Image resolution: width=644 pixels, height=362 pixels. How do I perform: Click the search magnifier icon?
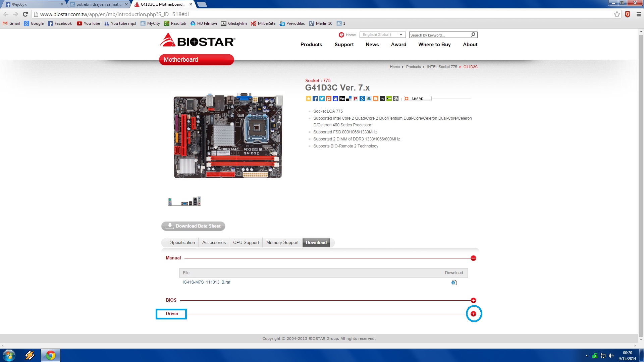(473, 35)
